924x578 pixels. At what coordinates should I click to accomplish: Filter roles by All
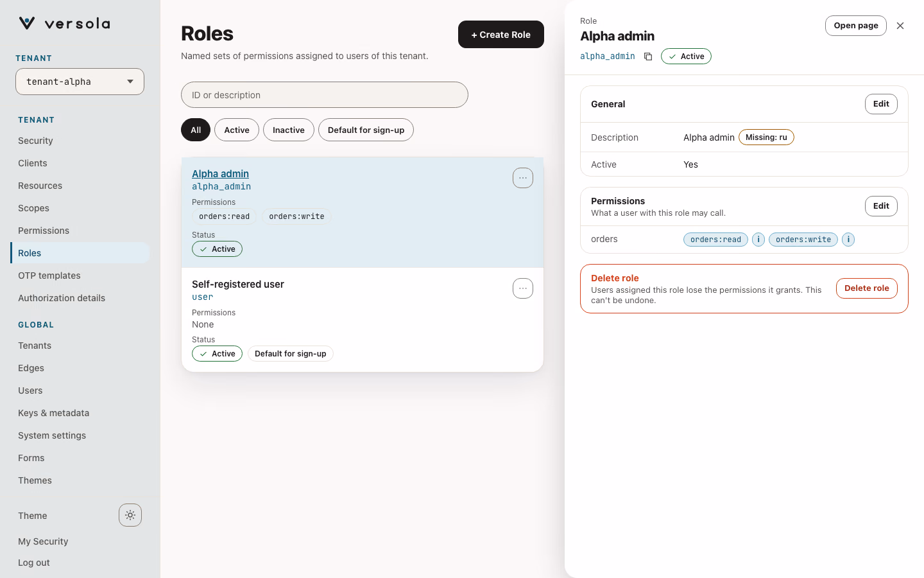(196, 130)
